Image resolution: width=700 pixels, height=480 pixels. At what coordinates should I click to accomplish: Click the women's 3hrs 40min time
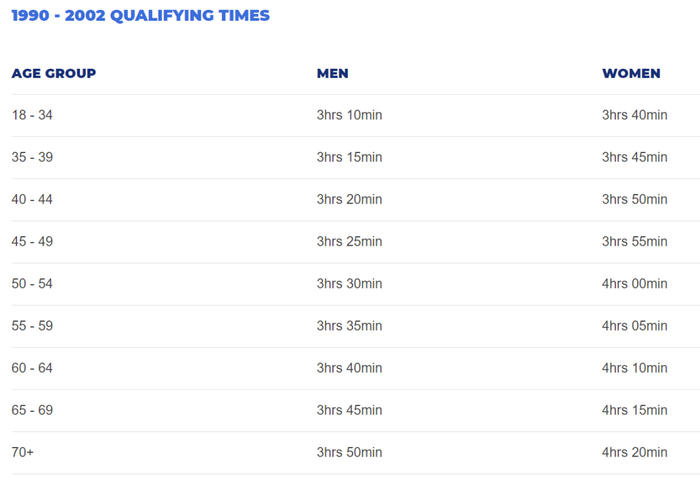pos(634,115)
